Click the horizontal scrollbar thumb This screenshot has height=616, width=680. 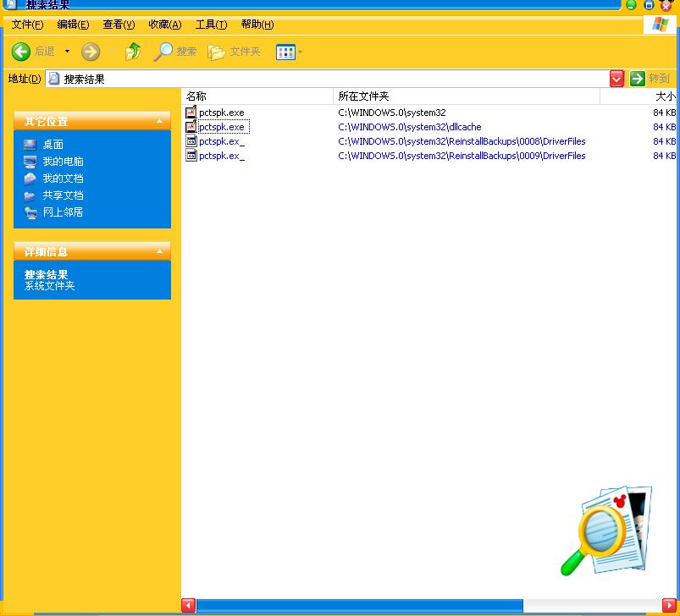360,605
